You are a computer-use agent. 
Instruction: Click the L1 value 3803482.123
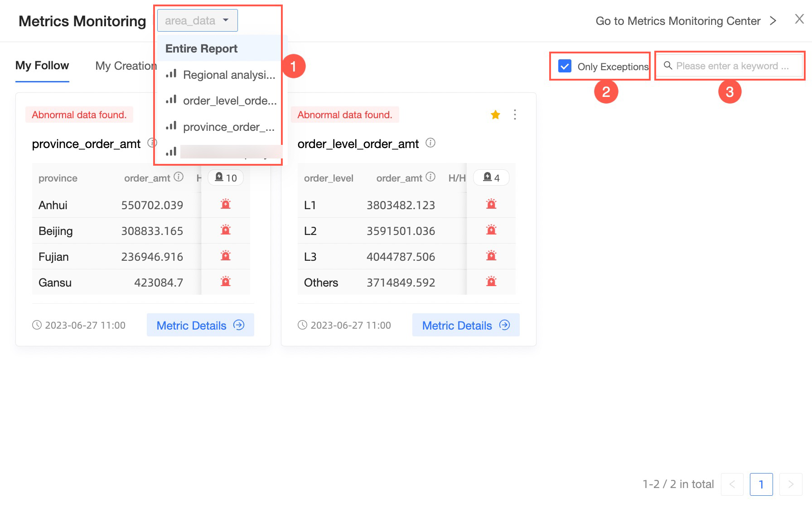[x=401, y=205]
